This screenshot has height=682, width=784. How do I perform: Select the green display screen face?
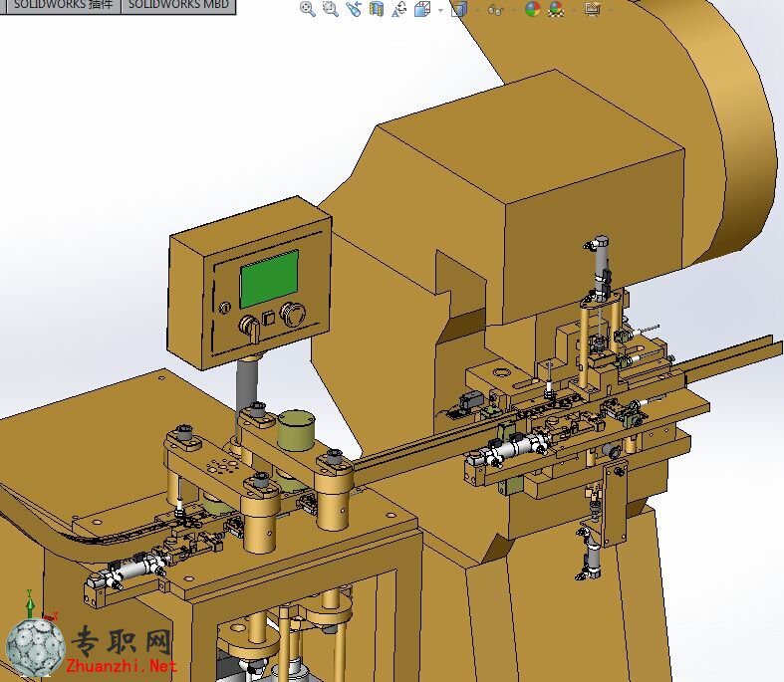270,279
